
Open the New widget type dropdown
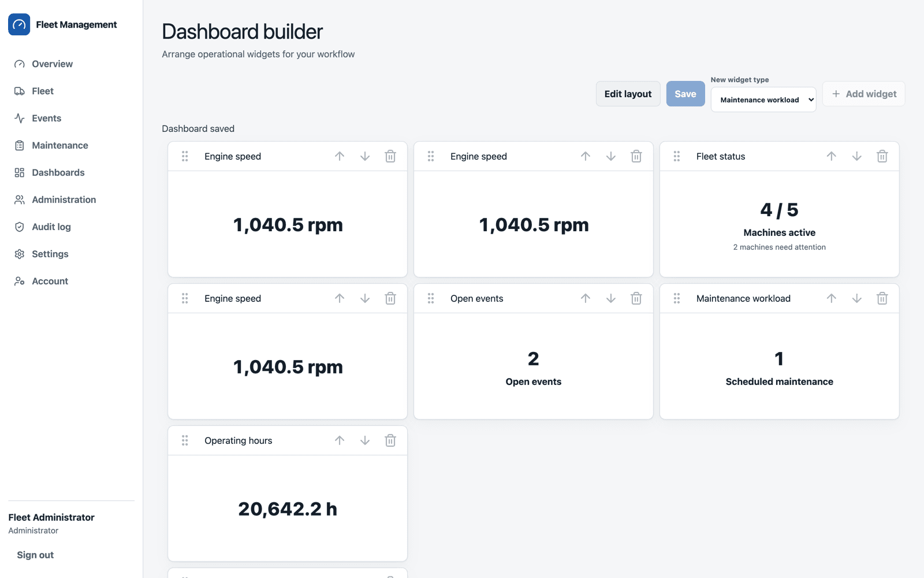tap(763, 100)
